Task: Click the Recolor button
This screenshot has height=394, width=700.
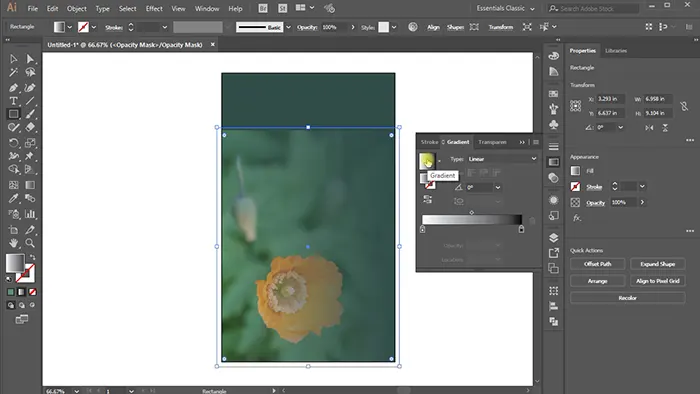Action: [x=628, y=298]
